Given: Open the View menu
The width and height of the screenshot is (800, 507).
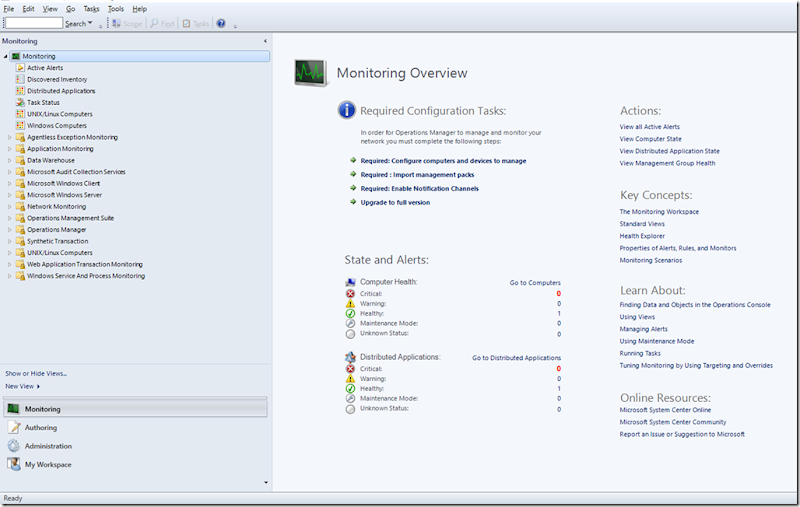Looking at the screenshot, I should pyautogui.click(x=50, y=9).
